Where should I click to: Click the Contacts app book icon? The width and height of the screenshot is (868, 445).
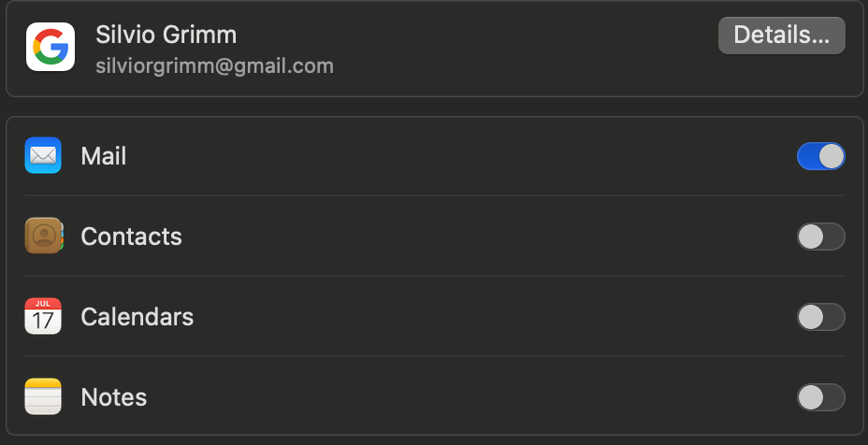[x=43, y=237]
